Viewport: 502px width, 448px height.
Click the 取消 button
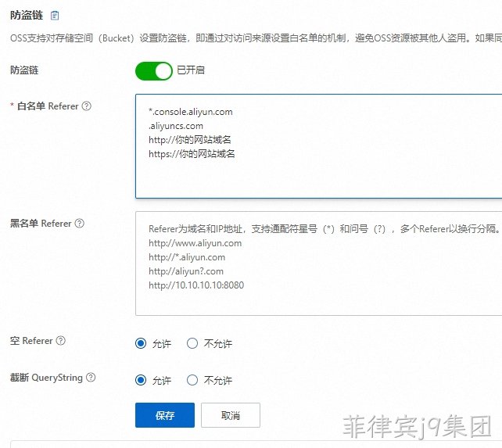click(231, 415)
